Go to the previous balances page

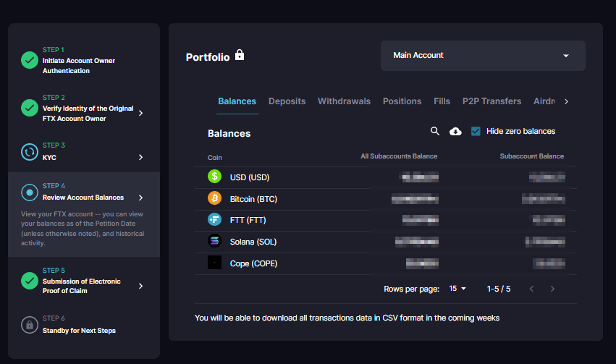(531, 289)
